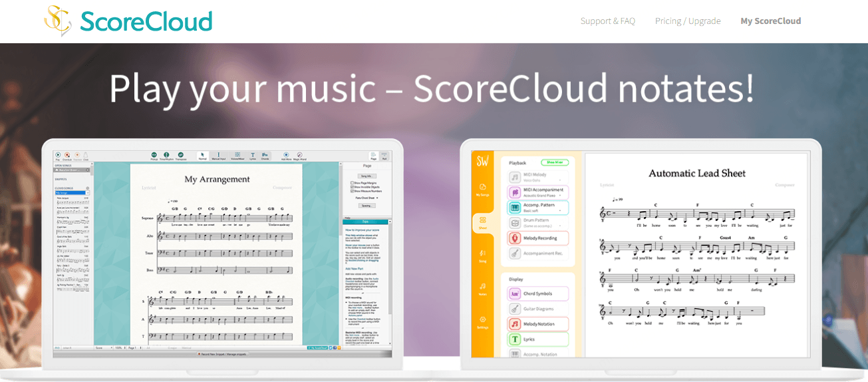The height and width of the screenshot is (382, 868).
Task: Toggle MIDI Melody playback
Action: pos(537,177)
